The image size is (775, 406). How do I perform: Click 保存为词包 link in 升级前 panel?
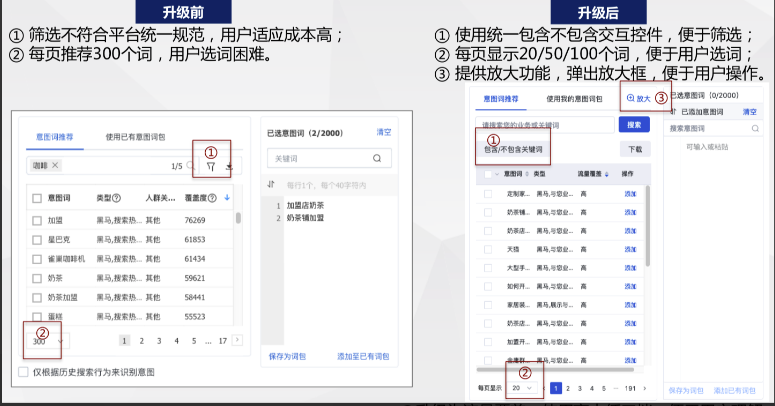click(x=287, y=356)
